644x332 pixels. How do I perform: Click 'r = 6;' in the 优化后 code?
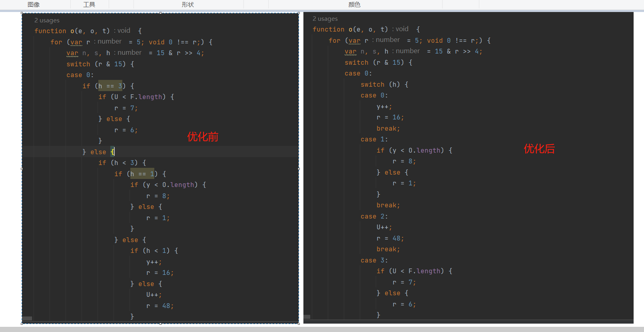pyautogui.click(x=404, y=304)
